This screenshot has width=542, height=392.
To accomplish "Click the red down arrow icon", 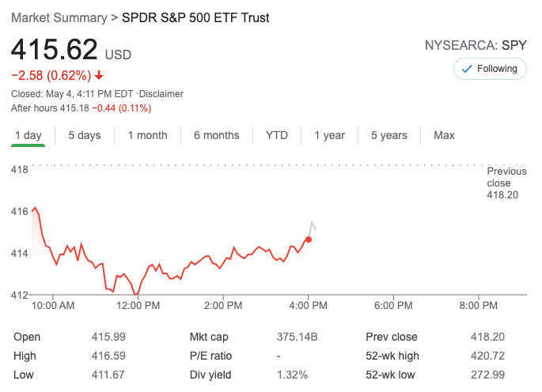I will [99, 76].
